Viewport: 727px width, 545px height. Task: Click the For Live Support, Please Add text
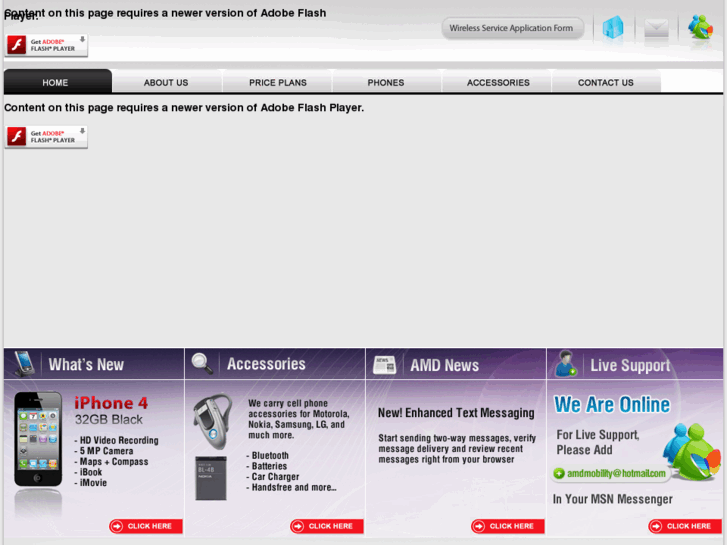point(598,442)
